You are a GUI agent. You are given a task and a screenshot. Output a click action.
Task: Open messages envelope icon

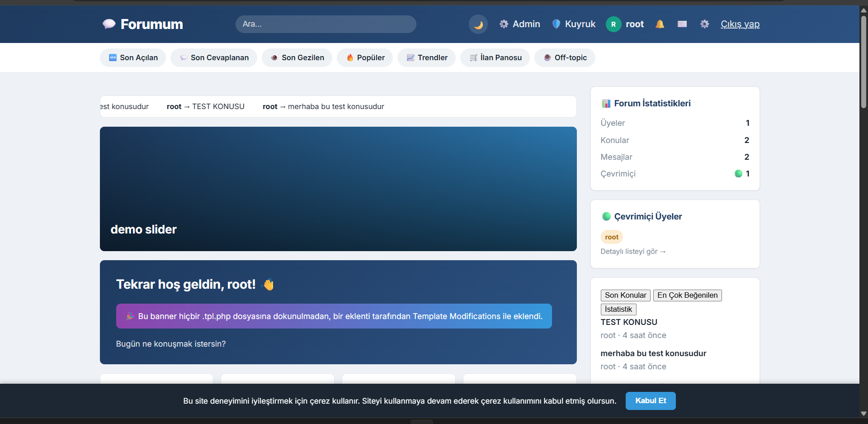(682, 24)
